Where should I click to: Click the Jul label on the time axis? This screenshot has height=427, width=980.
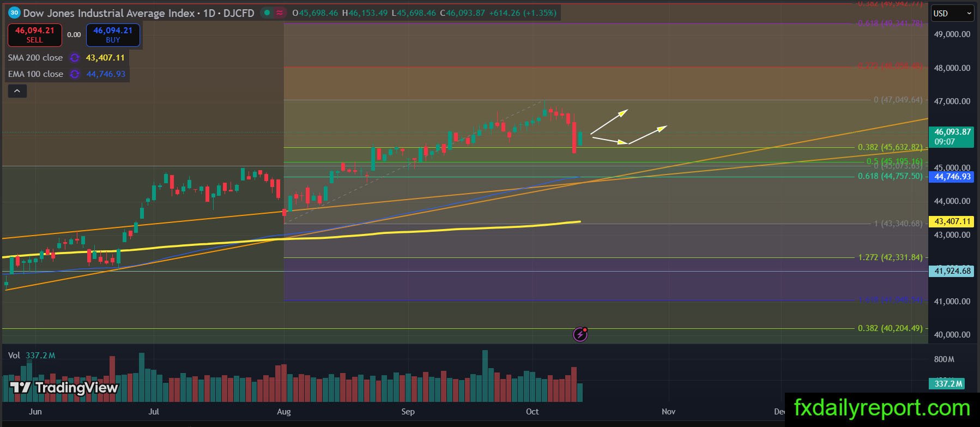click(x=154, y=412)
